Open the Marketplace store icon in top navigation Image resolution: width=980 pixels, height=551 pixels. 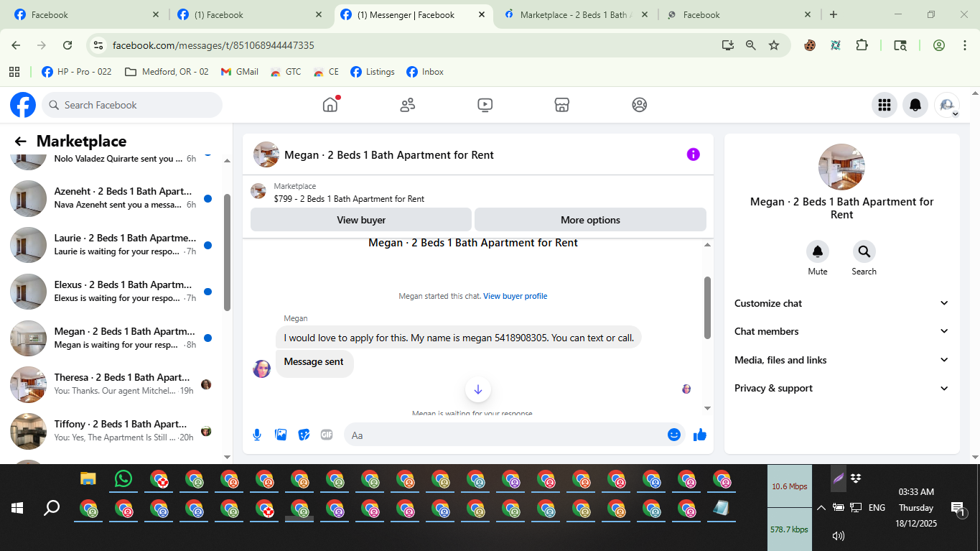click(562, 105)
